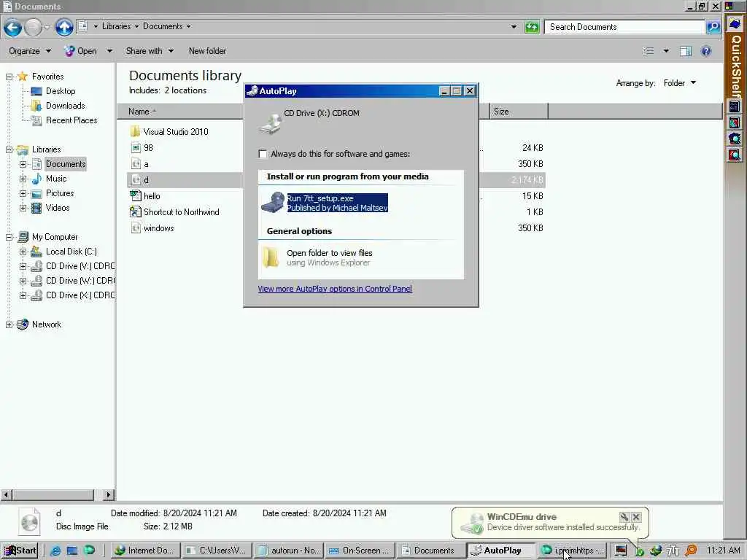Click the green device-installed tray icon
Screen dimensions: 747x560
coord(639,551)
